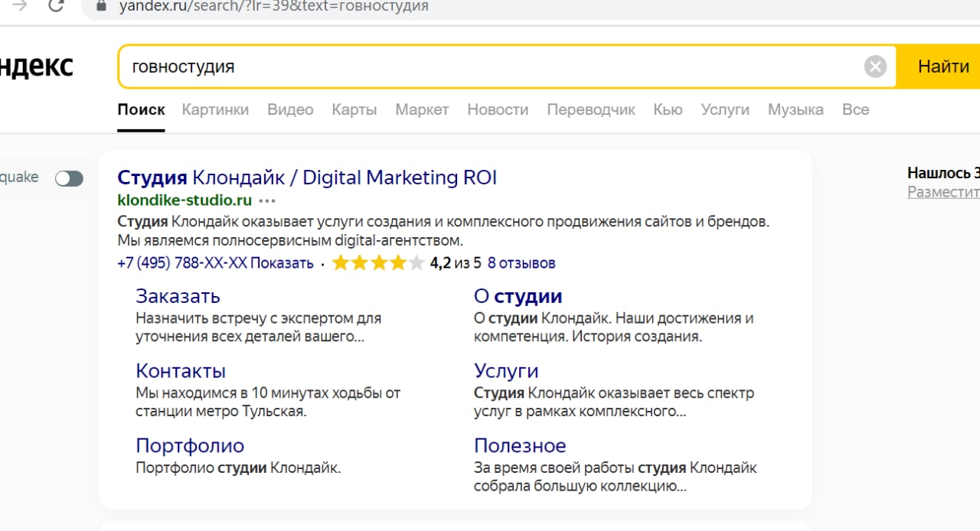Click the browser forward arrow
The height and width of the screenshot is (531, 980).
pos(20,5)
